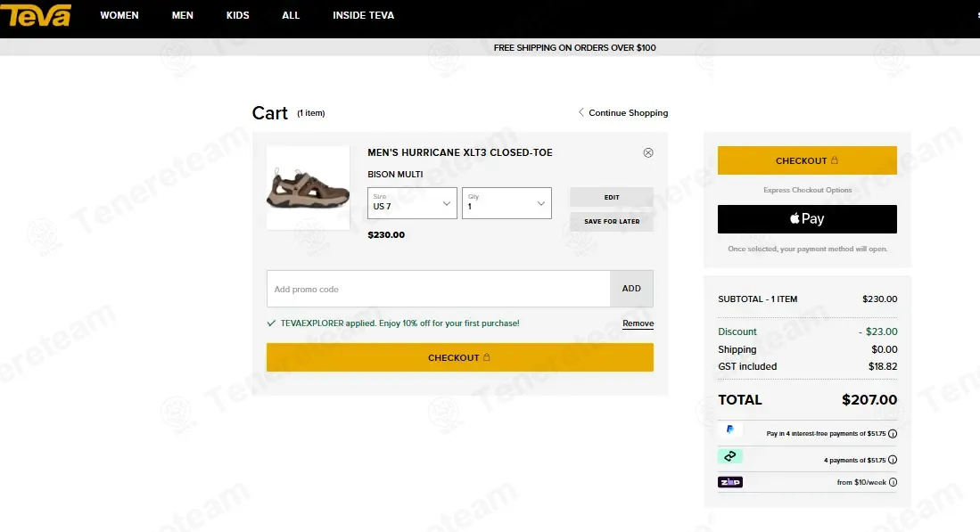Image resolution: width=980 pixels, height=532 pixels.
Task: Click CHECKOUT button above Express Checkout Options
Action: coord(807,160)
